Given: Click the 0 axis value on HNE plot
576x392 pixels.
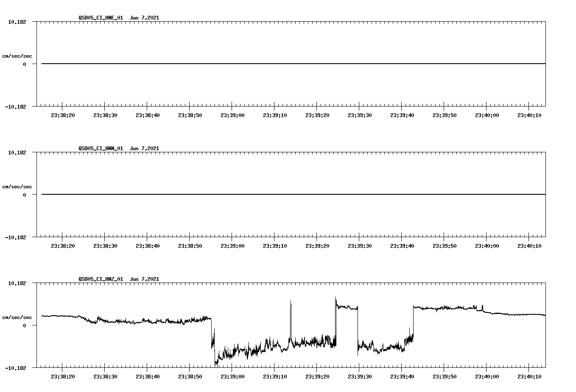Looking at the screenshot, I should [x=25, y=64].
